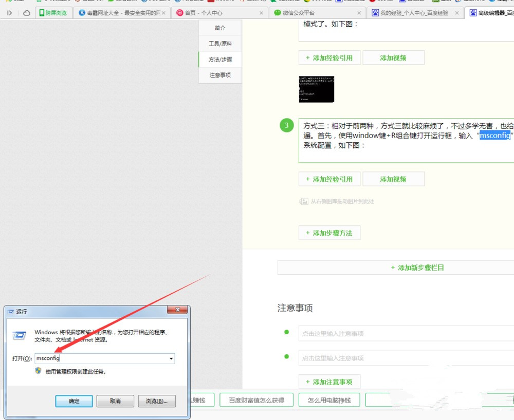
Task: Click the green step number 3 badge
Action: click(286, 125)
